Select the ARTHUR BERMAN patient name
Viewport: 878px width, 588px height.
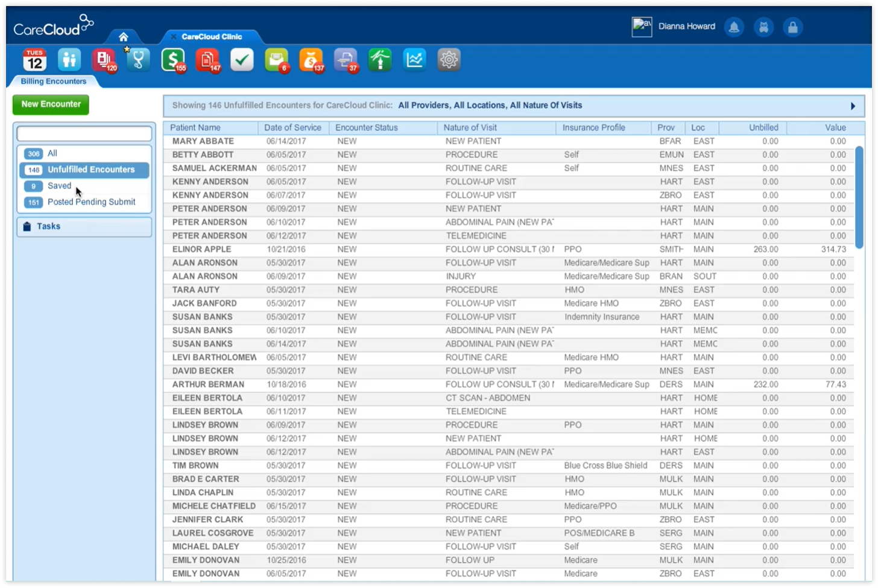click(208, 384)
